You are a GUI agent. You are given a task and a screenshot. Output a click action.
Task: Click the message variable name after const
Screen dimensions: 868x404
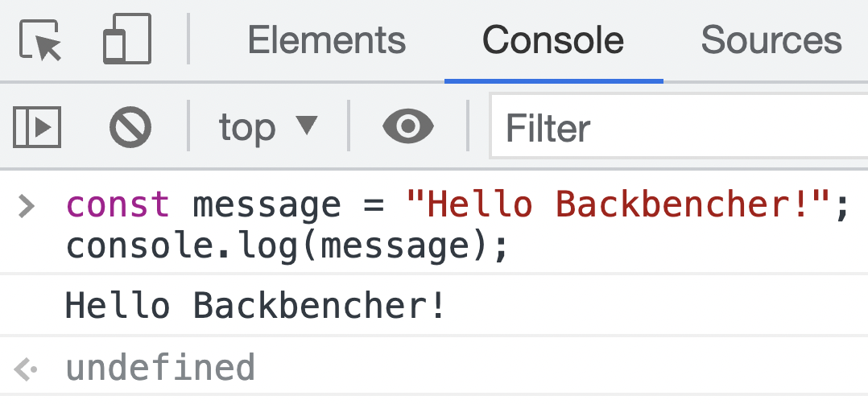tap(267, 206)
